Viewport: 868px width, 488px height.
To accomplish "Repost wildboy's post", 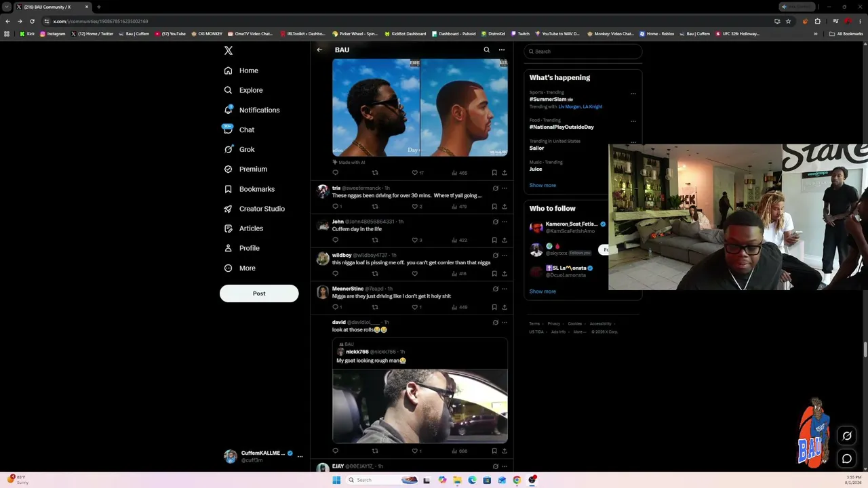I will pos(375,274).
